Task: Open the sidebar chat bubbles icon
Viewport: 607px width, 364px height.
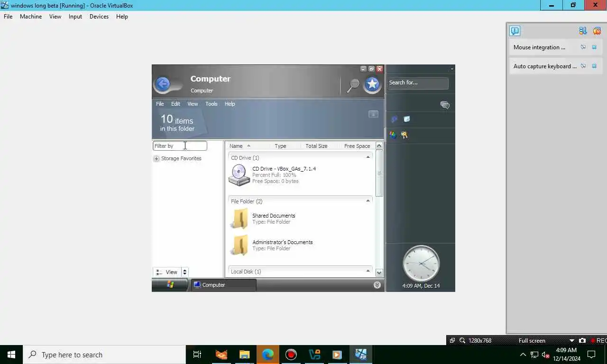Action: click(445, 105)
